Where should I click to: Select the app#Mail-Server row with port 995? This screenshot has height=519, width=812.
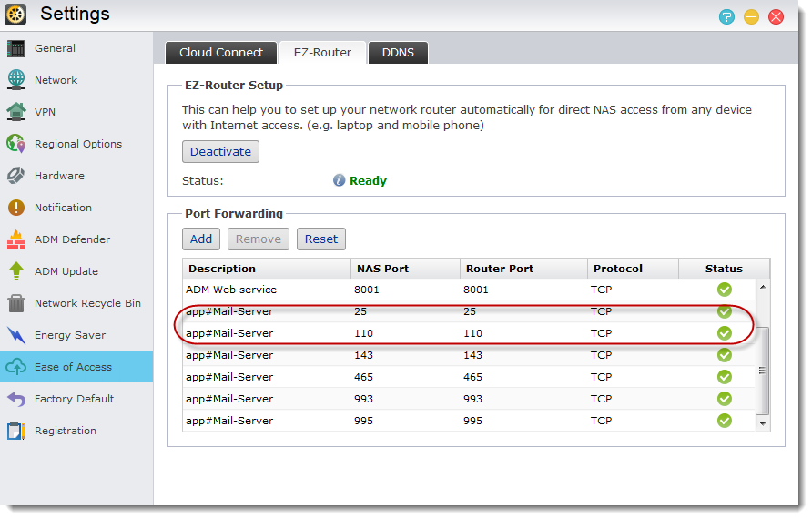469,421
